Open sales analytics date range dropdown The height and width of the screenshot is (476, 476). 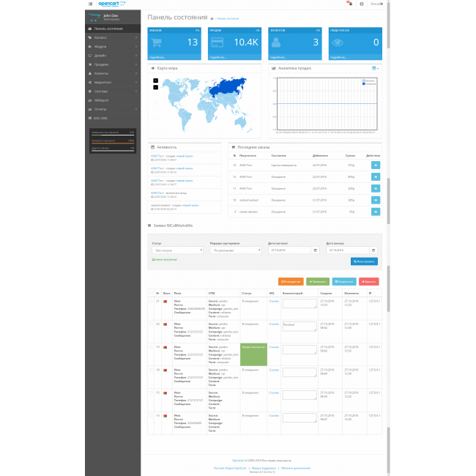(375, 68)
